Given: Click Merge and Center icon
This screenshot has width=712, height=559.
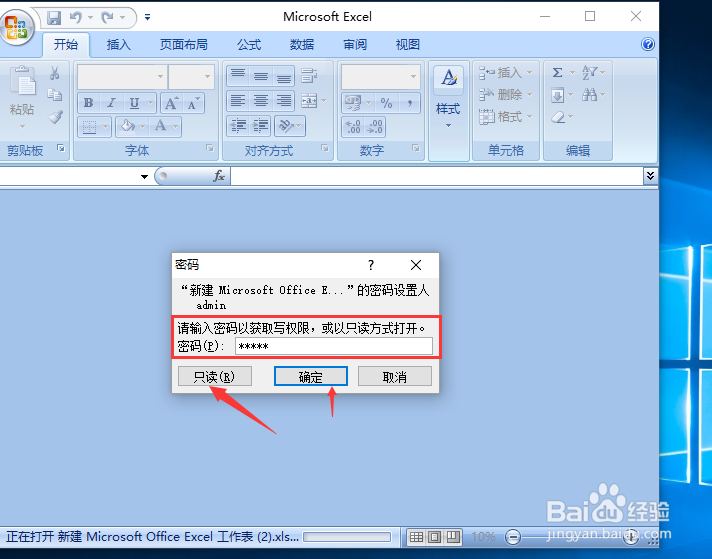Looking at the screenshot, I should (309, 101).
